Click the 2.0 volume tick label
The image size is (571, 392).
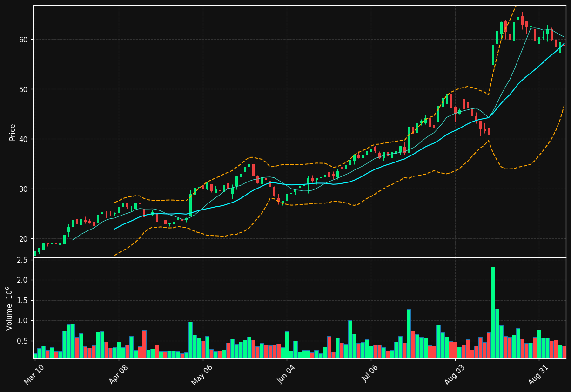tap(22, 280)
